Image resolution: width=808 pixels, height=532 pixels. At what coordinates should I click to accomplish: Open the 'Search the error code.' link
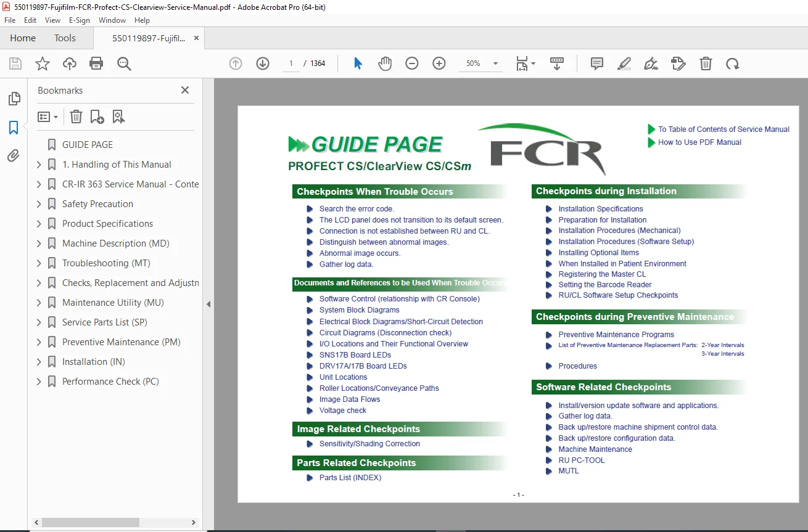[357, 209]
